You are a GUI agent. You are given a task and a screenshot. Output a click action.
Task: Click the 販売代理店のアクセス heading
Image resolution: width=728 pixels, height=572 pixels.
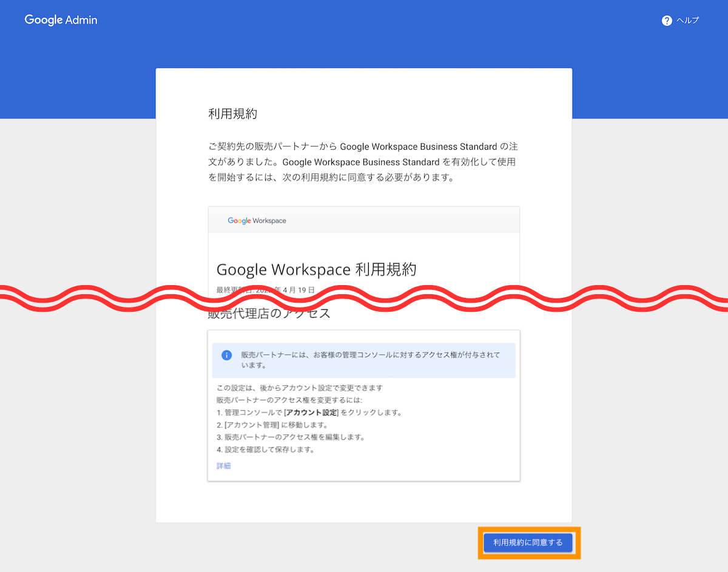pos(269,313)
